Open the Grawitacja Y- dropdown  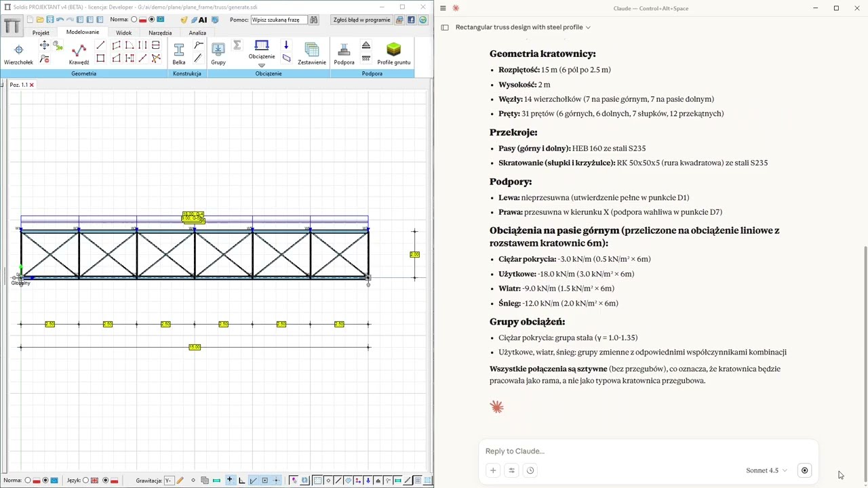pyautogui.click(x=168, y=481)
